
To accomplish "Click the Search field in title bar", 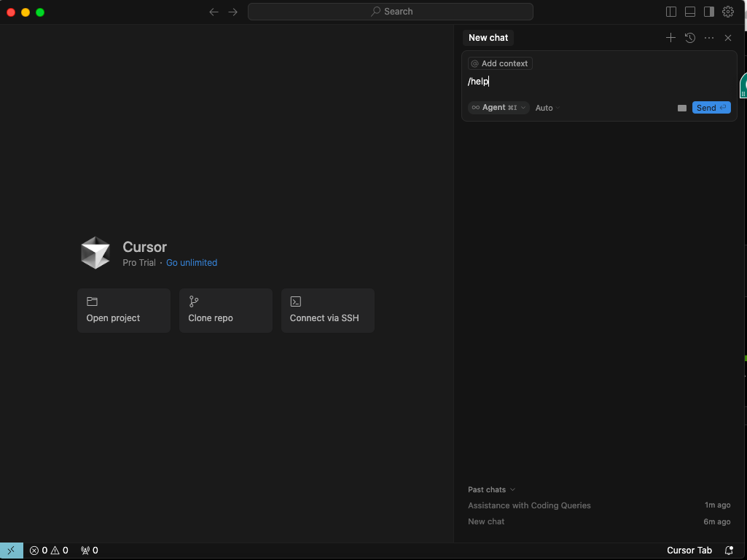I will 391,12.
